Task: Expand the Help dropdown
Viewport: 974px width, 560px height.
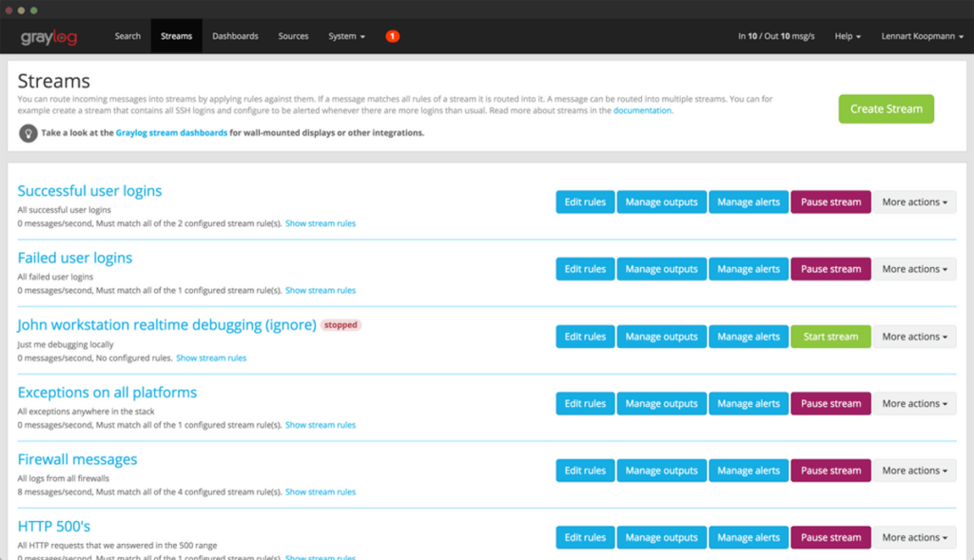Action: pyautogui.click(x=847, y=36)
